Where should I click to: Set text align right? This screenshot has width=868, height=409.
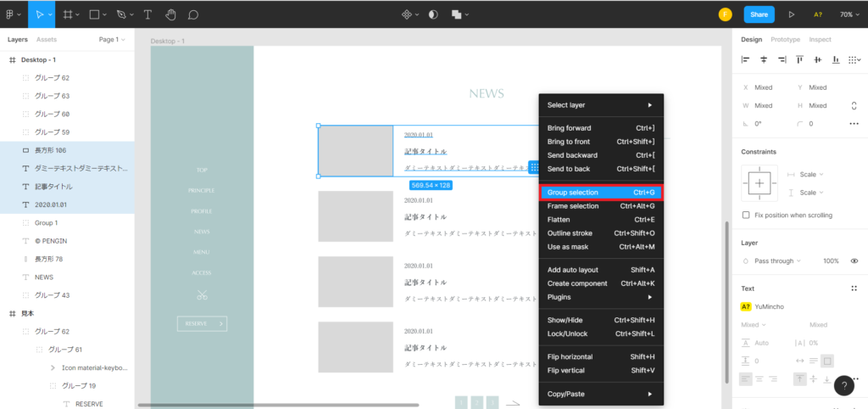tap(773, 379)
